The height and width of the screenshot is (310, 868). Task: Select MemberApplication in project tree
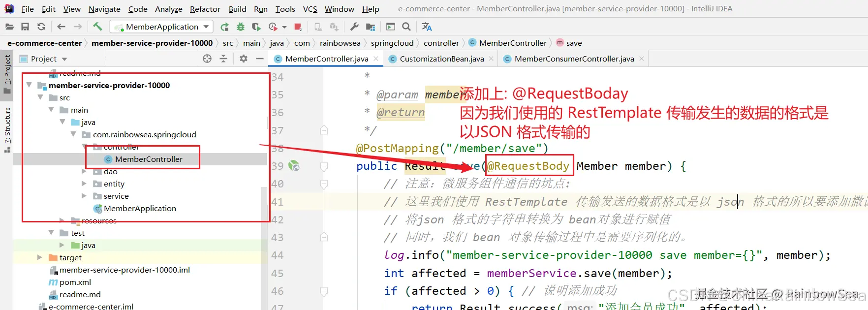coord(140,208)
